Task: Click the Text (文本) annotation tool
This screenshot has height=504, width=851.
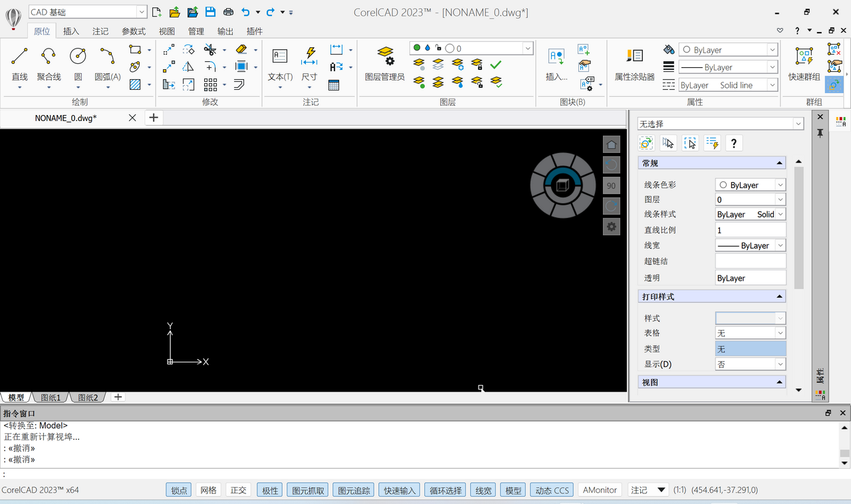Action: 279,63
